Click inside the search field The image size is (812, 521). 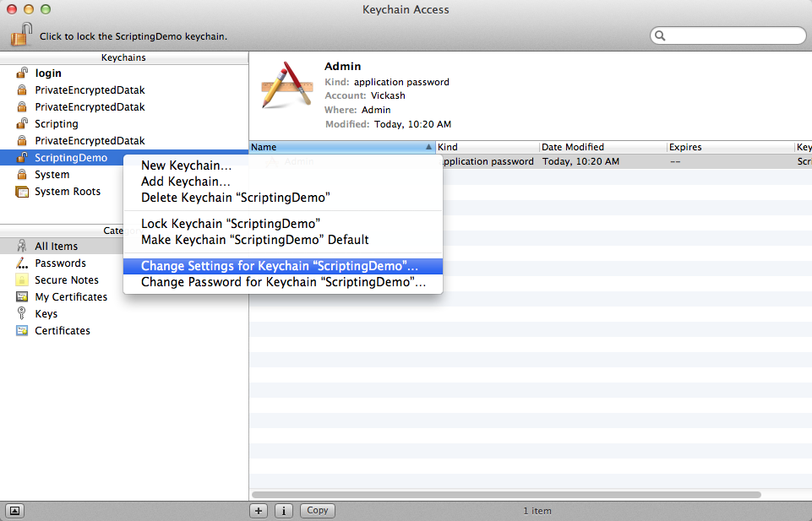pos(727,35)
